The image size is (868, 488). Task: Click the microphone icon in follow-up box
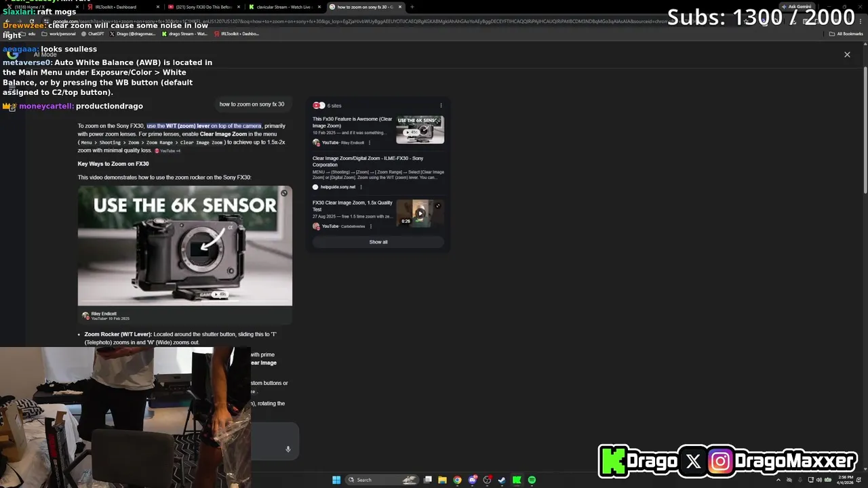(288, 449)
